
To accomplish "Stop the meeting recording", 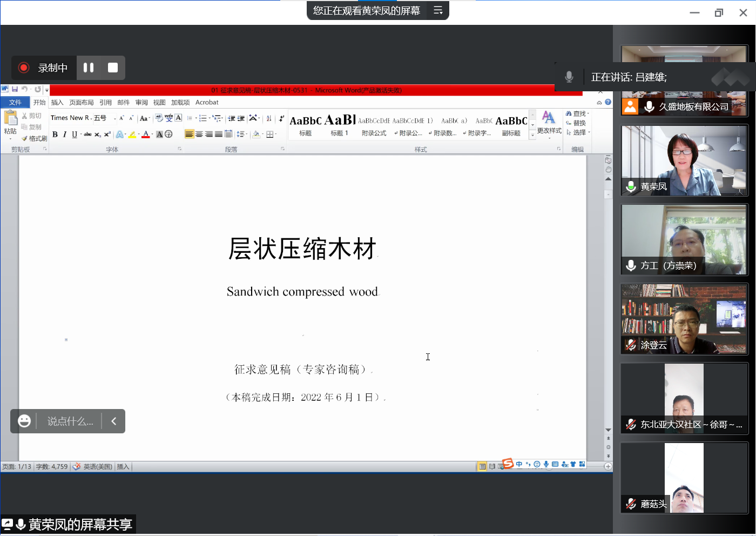I will (x=113, y=68).
